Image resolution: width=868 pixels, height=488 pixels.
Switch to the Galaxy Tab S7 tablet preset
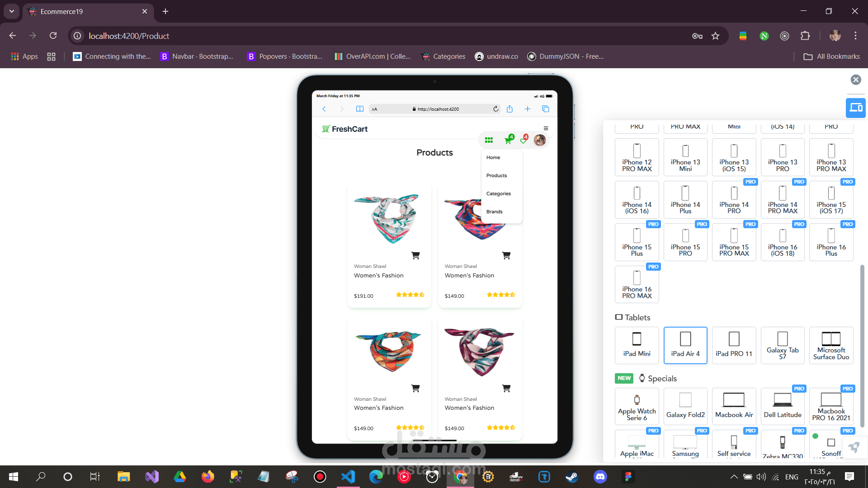tap(782, 345)
